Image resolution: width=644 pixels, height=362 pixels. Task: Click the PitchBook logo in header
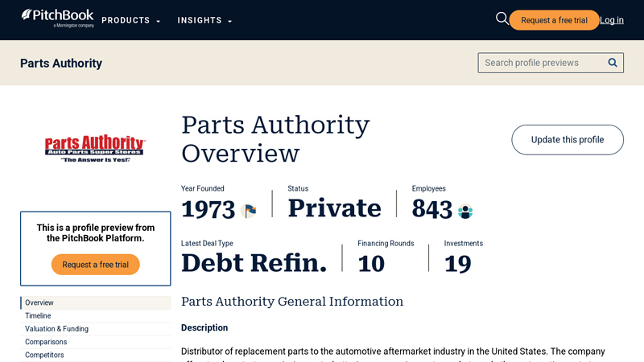[57, 18]
